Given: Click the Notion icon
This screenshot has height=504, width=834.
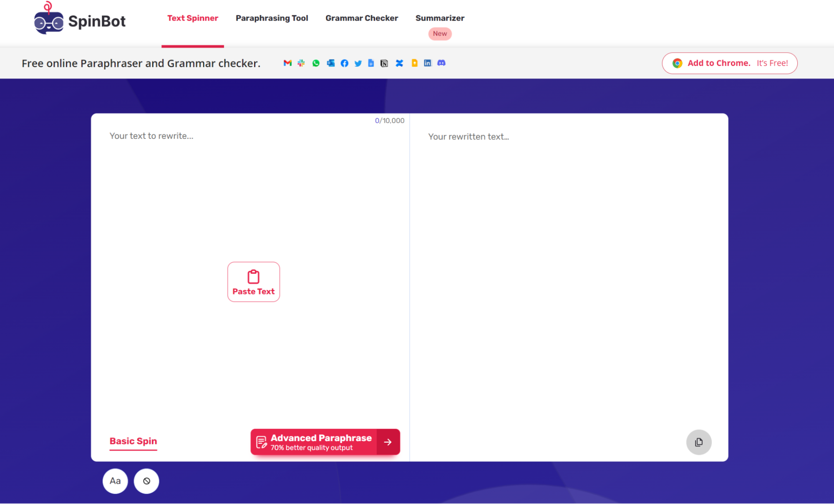Looking at the screenshot, I should click(384, 63).
